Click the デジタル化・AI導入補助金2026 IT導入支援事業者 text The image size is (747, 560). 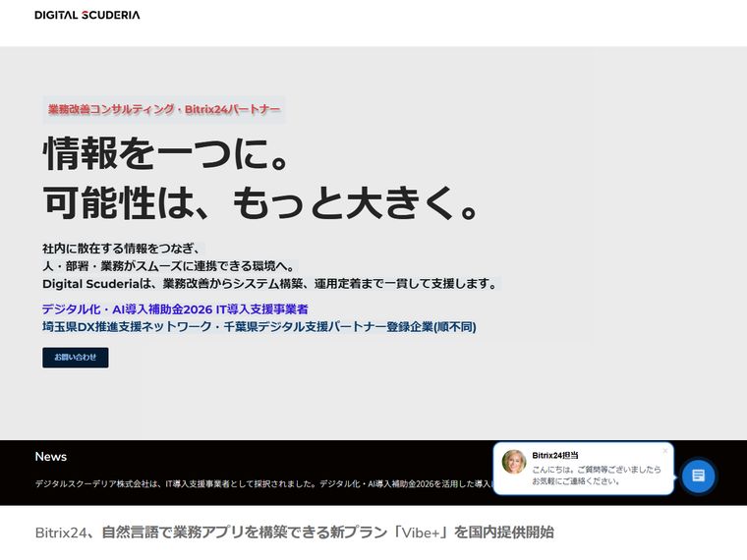pos(175,309)
